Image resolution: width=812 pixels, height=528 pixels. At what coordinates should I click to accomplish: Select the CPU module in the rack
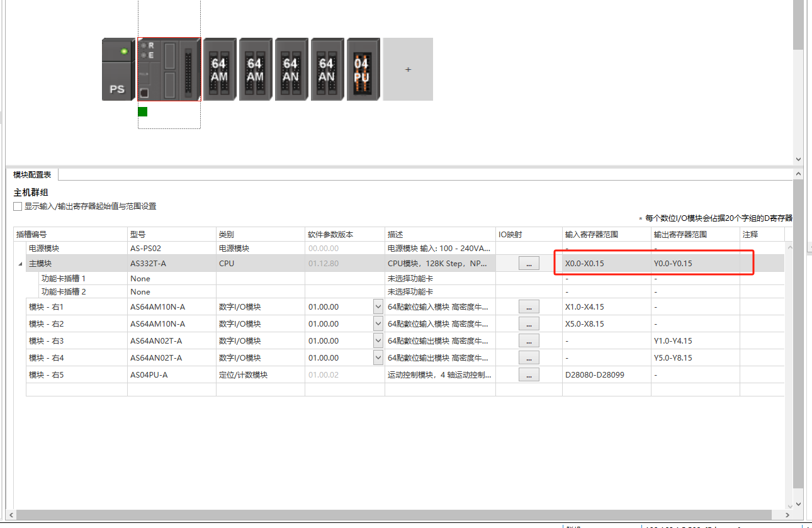click(x=169, y=69)
